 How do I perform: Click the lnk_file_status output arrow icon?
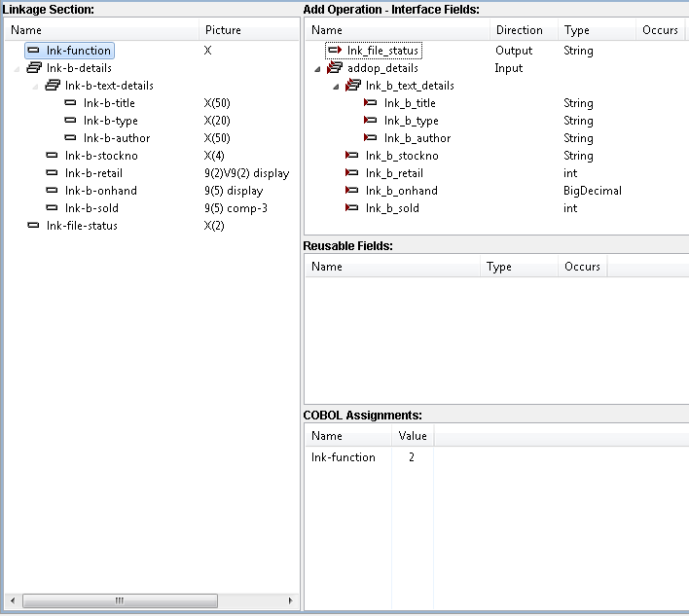[x=335, y=51]
